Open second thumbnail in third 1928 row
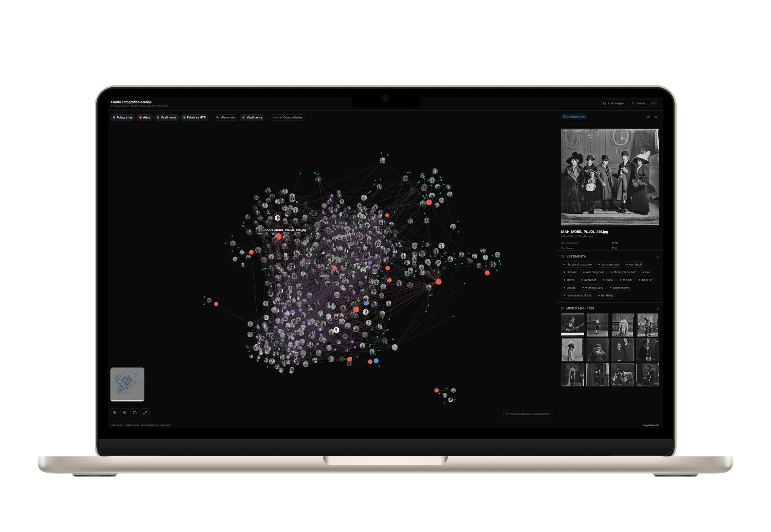This screenshot has width=771, height=532. click(597, 375)
